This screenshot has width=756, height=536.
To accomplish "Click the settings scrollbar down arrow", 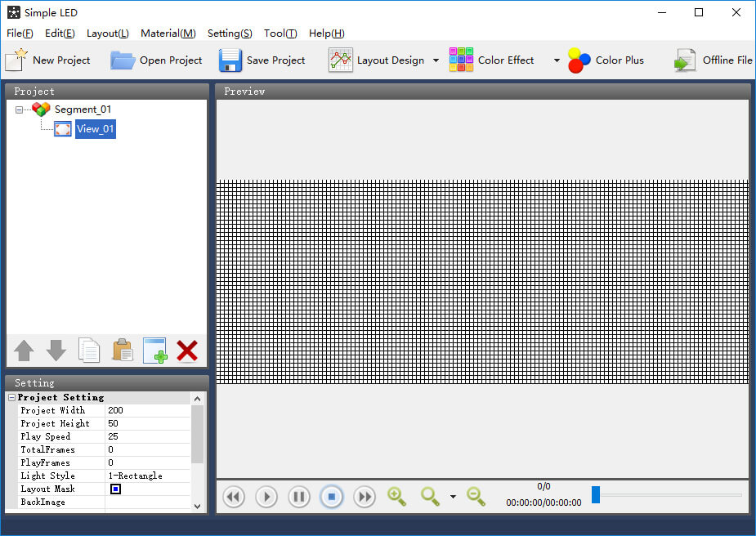I will [x=197, y=506].
